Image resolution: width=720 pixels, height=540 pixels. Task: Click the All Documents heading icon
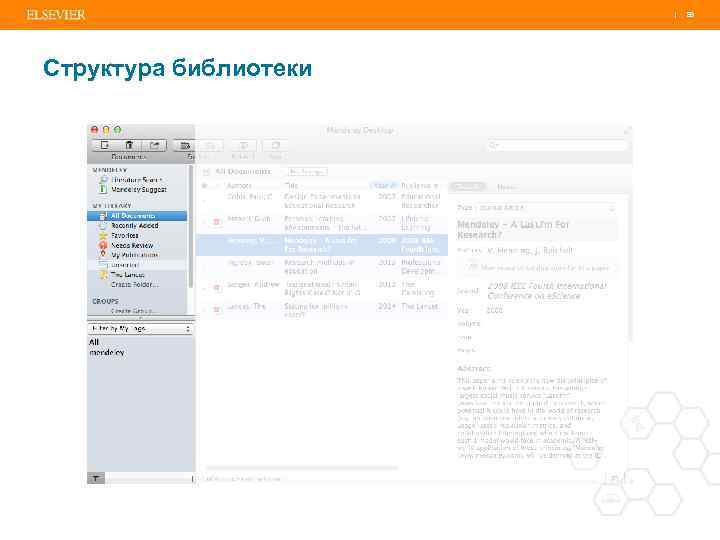[206, 172]
